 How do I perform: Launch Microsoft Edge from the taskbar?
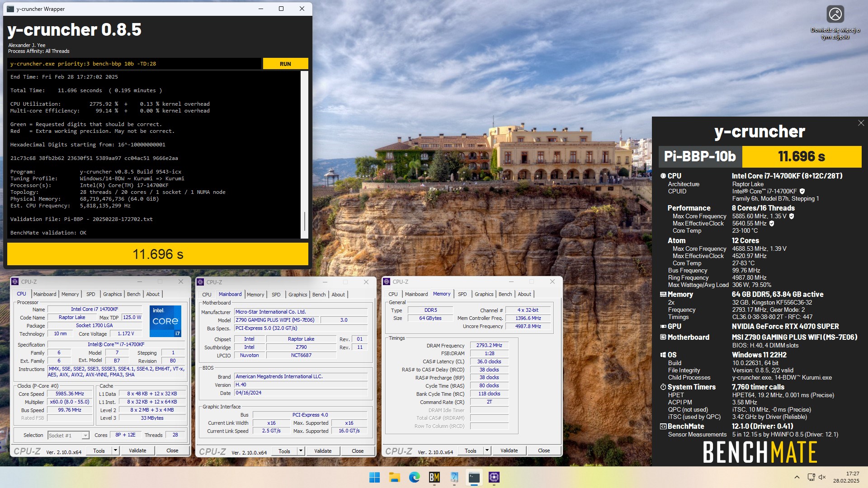click(x=414, y=477)
